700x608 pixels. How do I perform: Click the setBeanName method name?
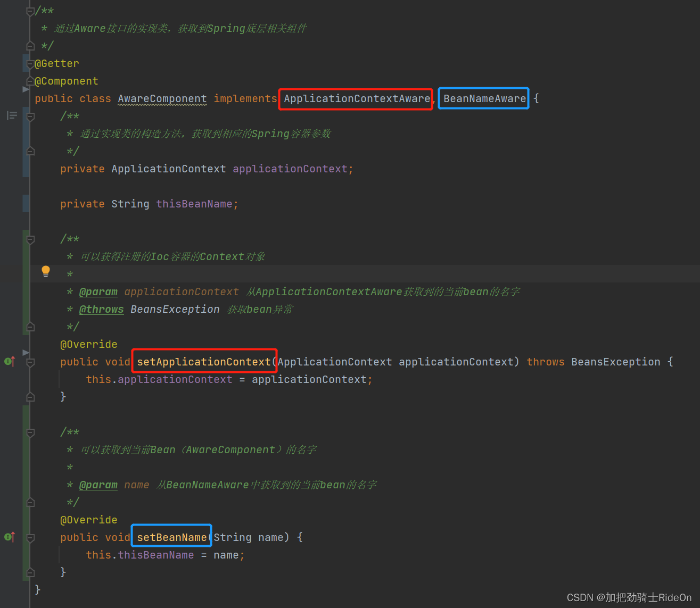172,538
